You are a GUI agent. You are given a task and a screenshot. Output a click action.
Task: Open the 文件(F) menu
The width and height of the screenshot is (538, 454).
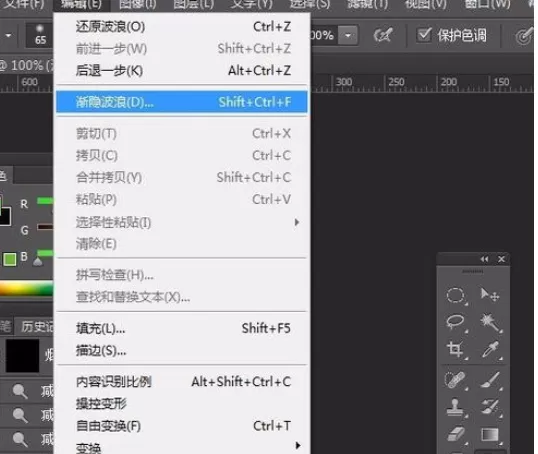click(x=24, y=4)
